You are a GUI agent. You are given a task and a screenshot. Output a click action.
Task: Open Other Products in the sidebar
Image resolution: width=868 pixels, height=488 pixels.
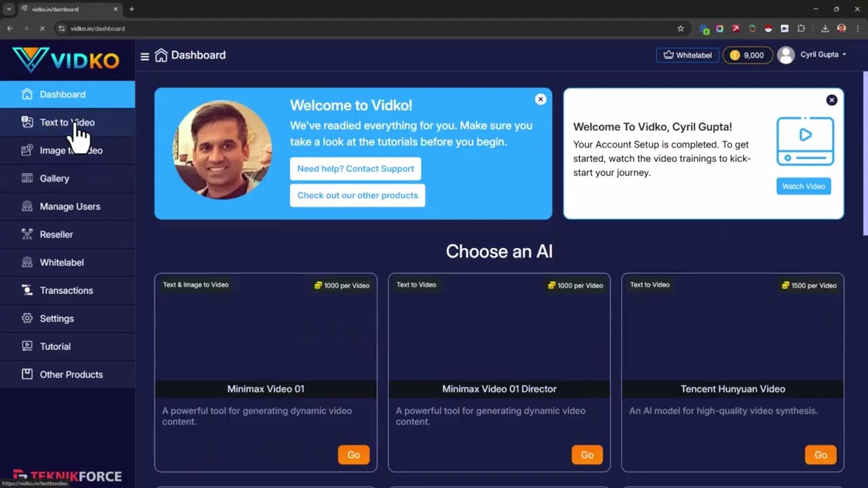point(68,374)
